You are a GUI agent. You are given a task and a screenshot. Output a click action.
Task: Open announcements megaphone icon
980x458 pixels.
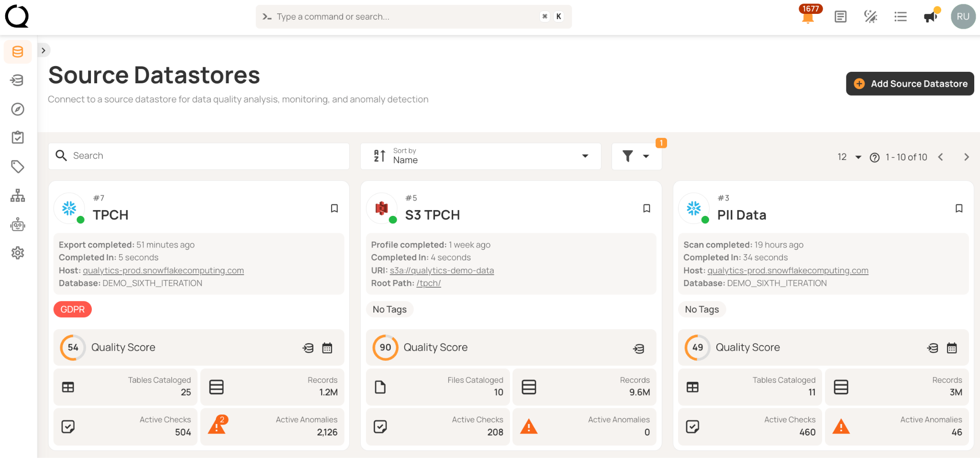[x=931, y=17]
